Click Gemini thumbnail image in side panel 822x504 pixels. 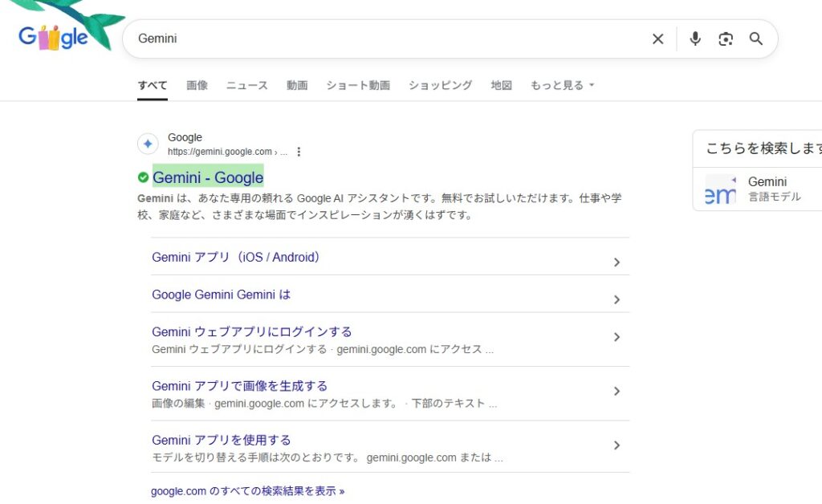720,189
